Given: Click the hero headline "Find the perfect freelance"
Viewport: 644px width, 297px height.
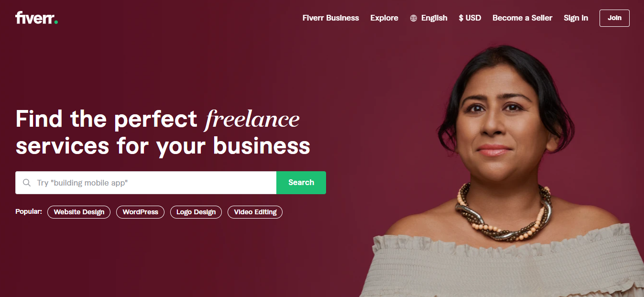Looking at the screenshot, I should (x=157, y=119).
